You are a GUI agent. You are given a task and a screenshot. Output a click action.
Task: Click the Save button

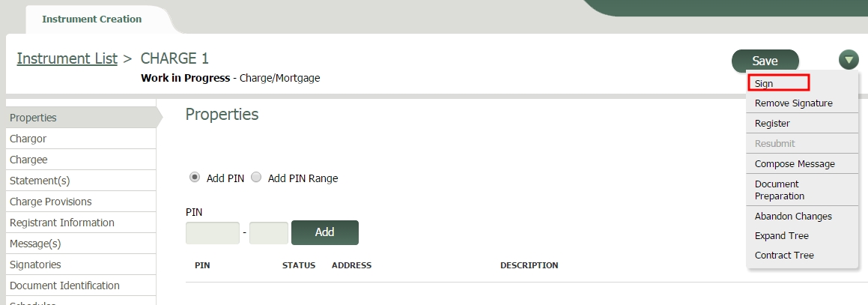click(x=765, y=61)
